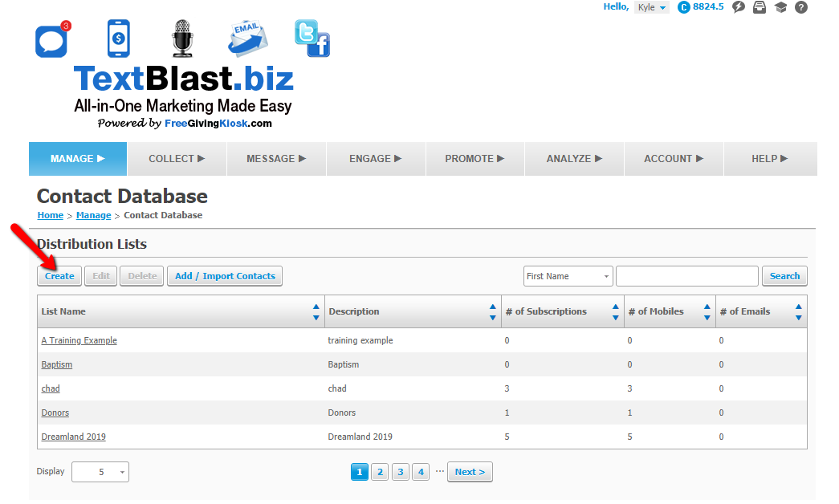
Task: Open the chad list link
Action: point(51,388)
